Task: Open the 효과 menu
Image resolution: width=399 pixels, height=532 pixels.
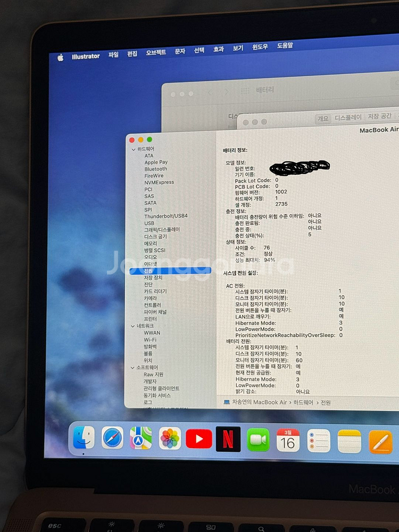Action: tap(218, 49)
